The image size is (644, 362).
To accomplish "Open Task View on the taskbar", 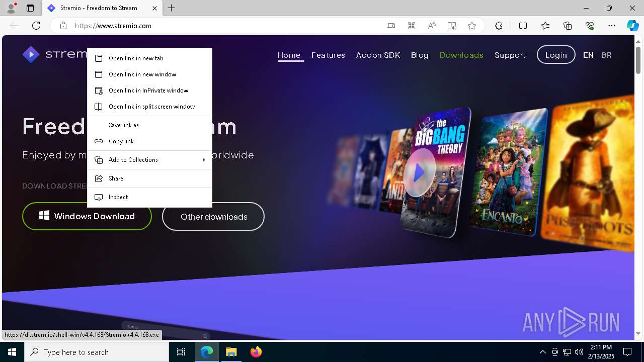I will click(181, 352).
